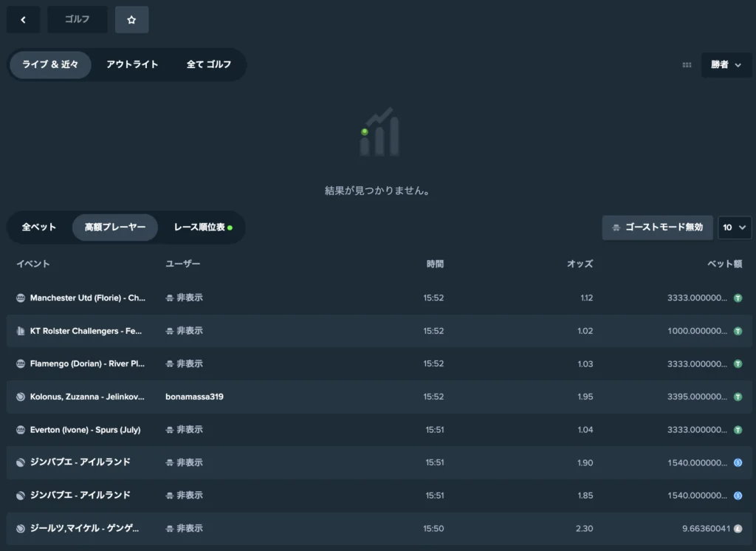
Task: Expand the 10 rows-count dropdown
Action: point(735,227)
